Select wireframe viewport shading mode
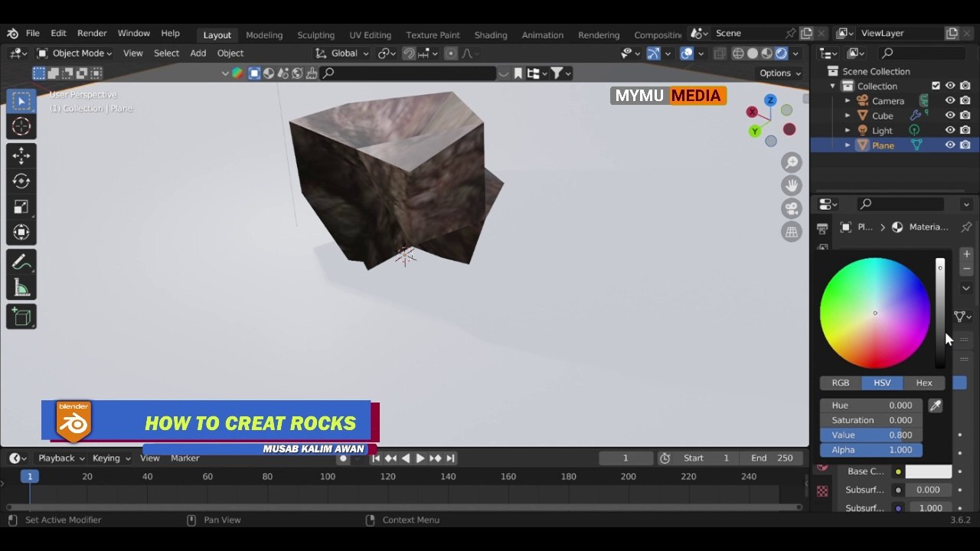Image resolution: width=980 pixels, height=551 pixels. [738, 54]
